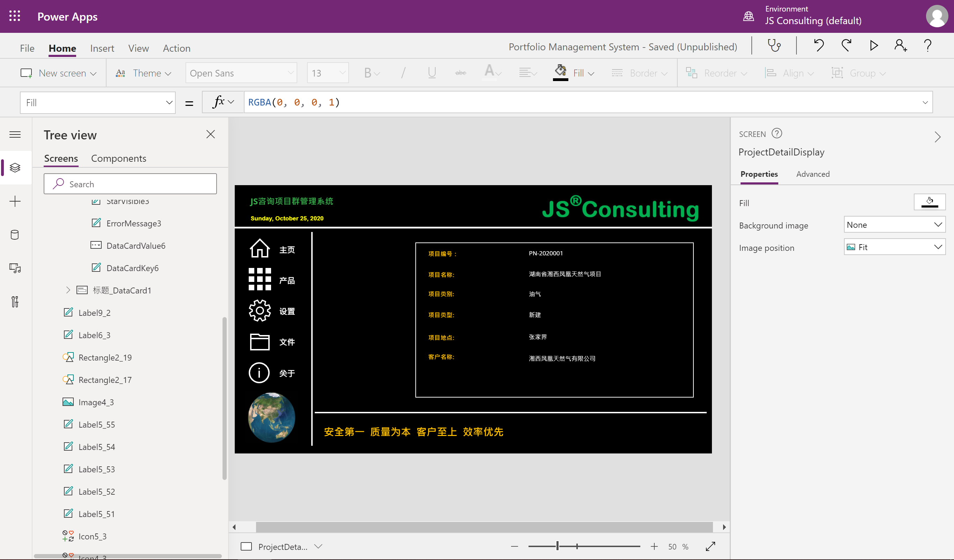Open the font size 13 dropdown
This screenshot has width=954, height=560.
pyautogui.click(x=328, y=73)
